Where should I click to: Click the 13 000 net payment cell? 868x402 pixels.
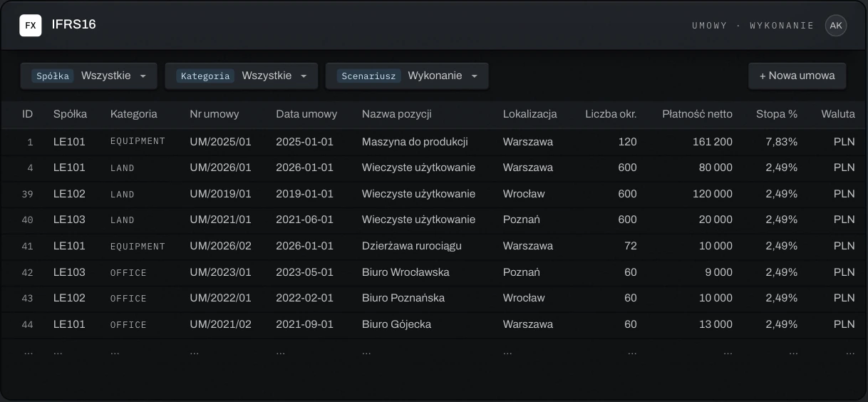pos(715,324)
